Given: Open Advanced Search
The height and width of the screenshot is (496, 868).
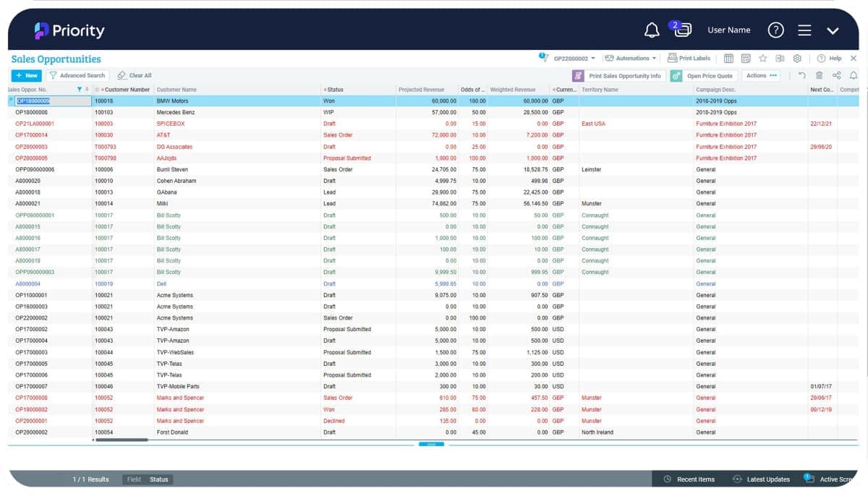Looking at the screenshot, I should coord(77,75).
